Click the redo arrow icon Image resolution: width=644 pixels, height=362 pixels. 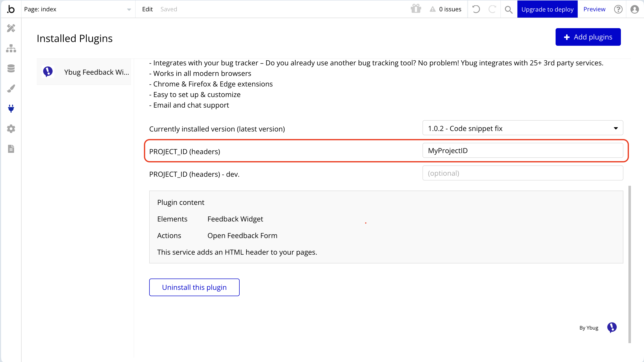coord(492,9)
